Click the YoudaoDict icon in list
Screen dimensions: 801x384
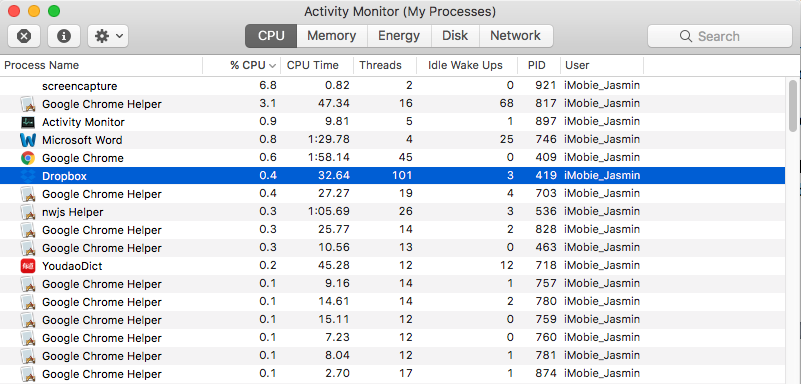[x=28, y=266]
